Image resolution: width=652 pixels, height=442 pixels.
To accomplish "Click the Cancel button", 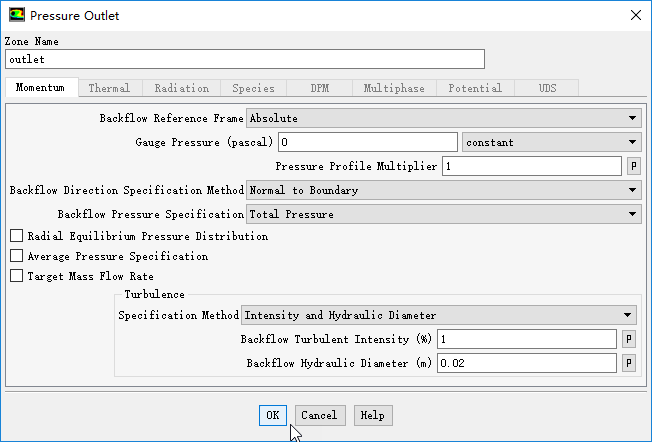I will 319,415.
